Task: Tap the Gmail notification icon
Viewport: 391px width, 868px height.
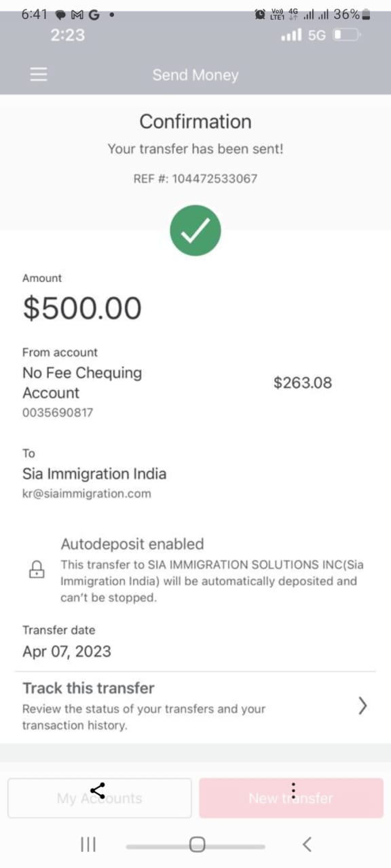Action: [77, 14]
